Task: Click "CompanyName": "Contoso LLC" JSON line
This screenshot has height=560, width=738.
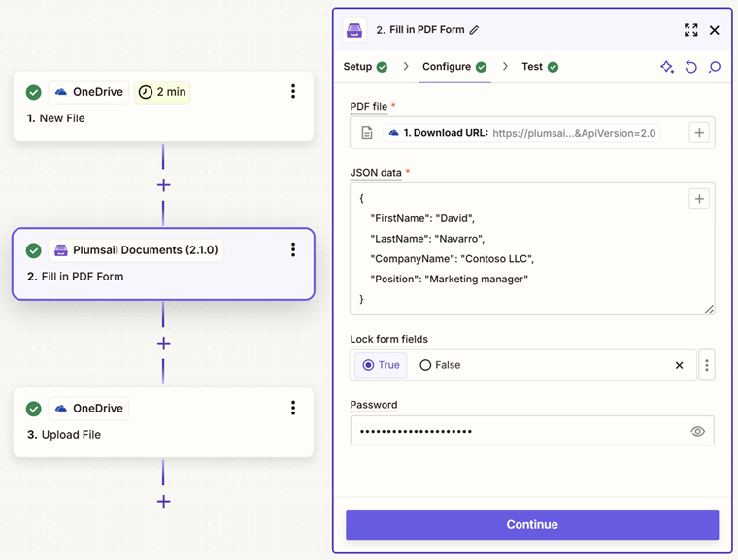Action: pos(452,259)
